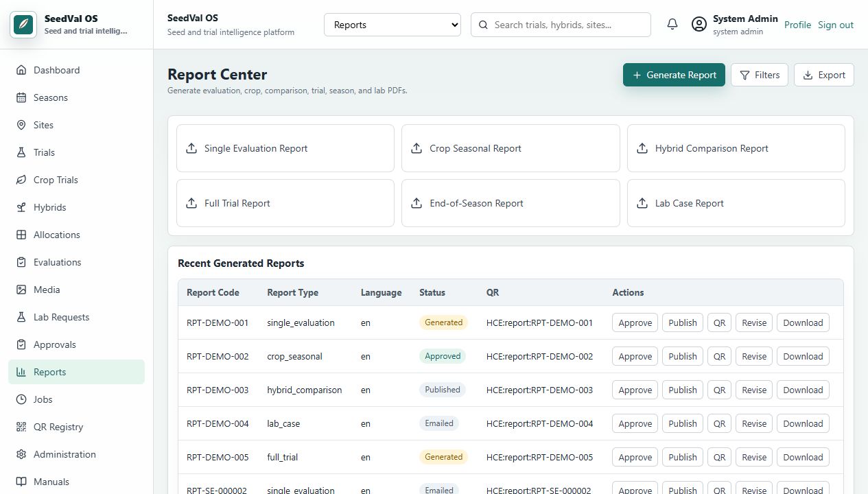Click the Jobs clock icon

21,399
